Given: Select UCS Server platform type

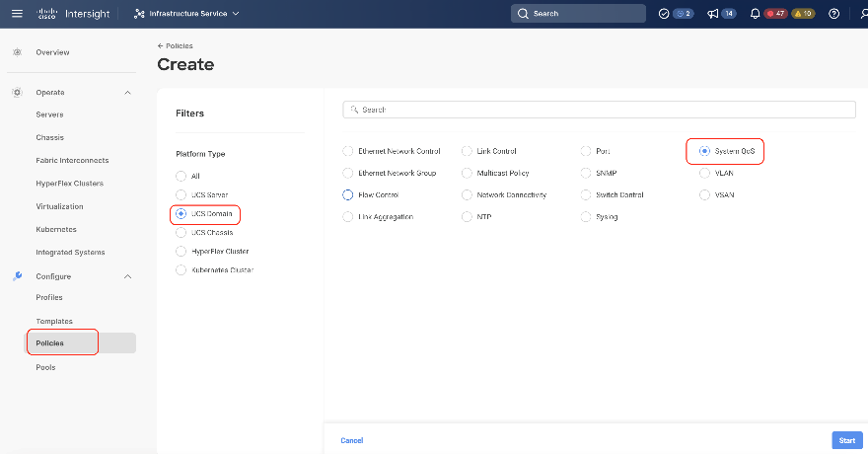Looking at the screenshot, I should pyautogui.click(x=181, y=194).
